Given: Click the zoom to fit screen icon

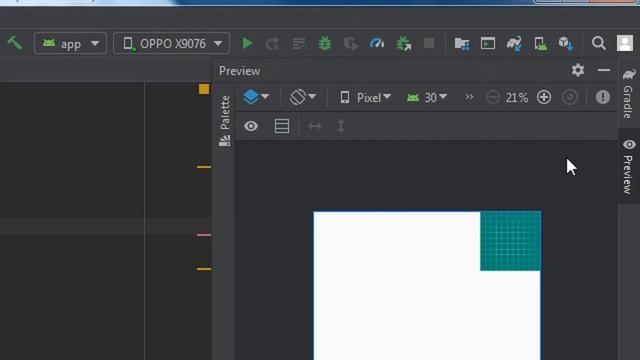Looking at the screenshot, I should [570, 98].
